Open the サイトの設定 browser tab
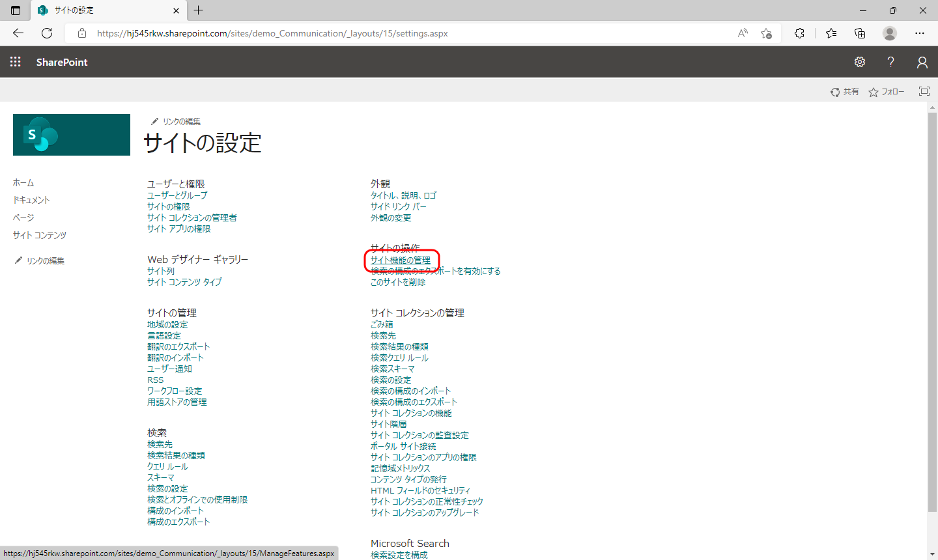The width and height of the screenshot is (938, 560). coord(107,10)
